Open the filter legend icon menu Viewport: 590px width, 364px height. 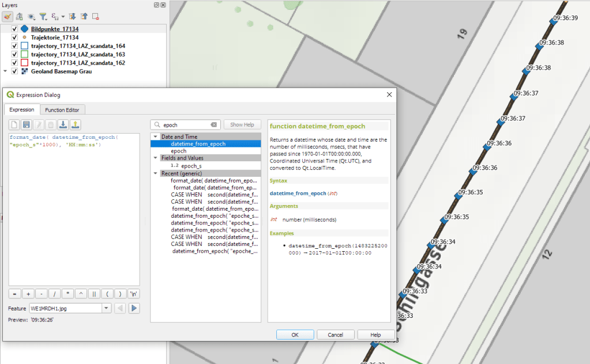[43, 17]
